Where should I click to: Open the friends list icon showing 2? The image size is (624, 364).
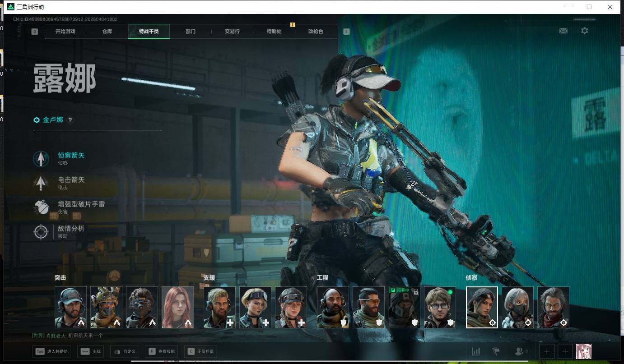[x=521, y=351]
